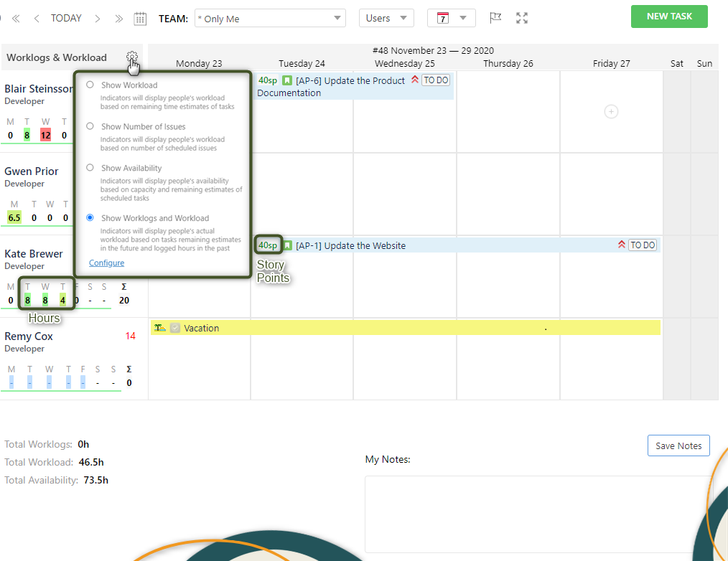Click the Tuesday 24 column header
This screenshot has height=561, width=728.
click(x=302, y=64)
